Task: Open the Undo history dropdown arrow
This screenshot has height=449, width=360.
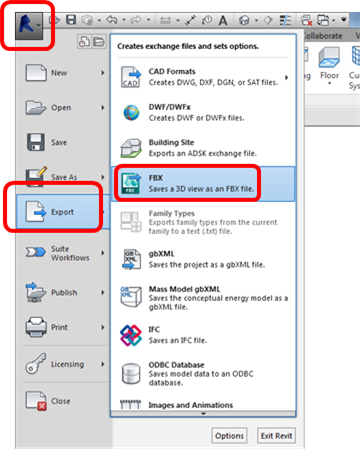Action: (x=124, y=20)
